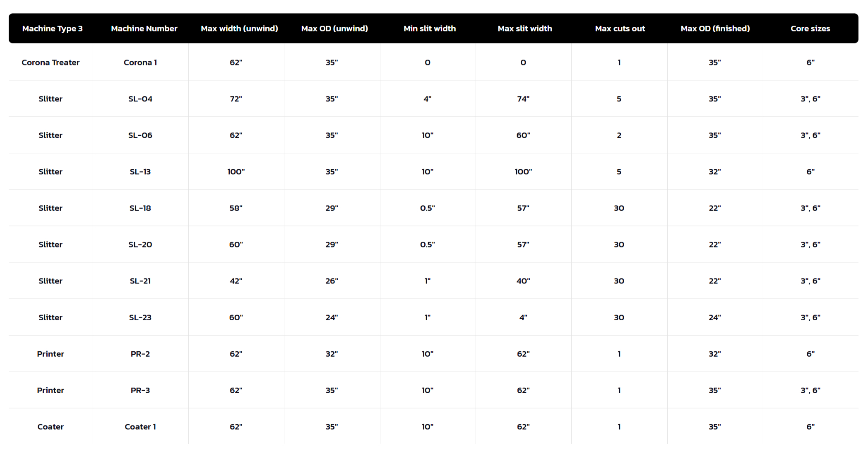The image size is (868, 461).
Task: Click the Machine Number column header
Action: (x=144, y=29)
